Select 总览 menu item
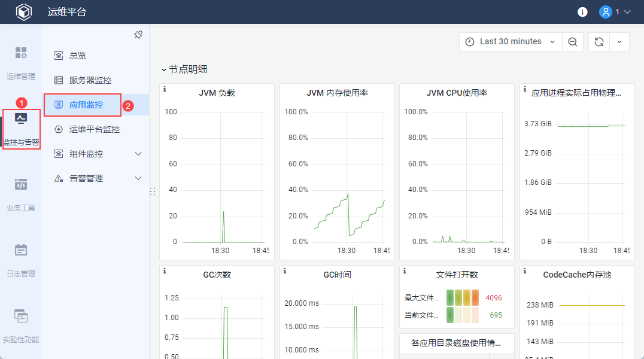Screen dimensions: 644x359 [x=95, y=56]
